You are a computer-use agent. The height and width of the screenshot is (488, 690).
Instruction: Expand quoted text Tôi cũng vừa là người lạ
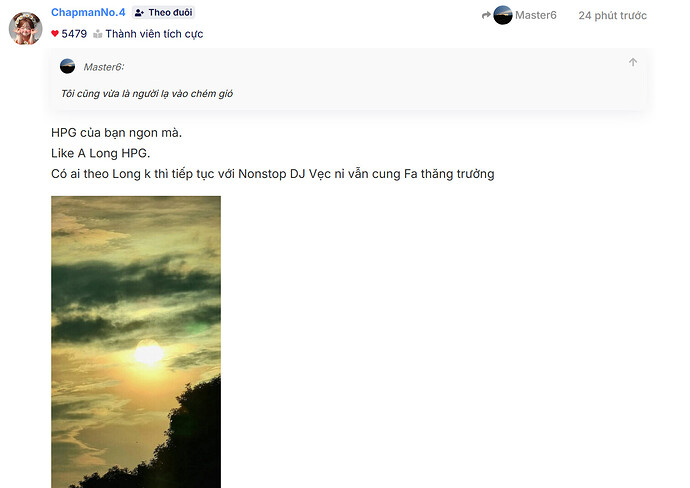coord(147,93)
